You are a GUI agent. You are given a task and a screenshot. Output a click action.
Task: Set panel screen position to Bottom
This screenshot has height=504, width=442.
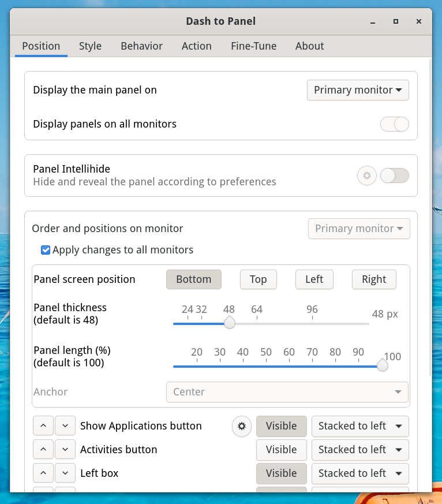point(194,279)
